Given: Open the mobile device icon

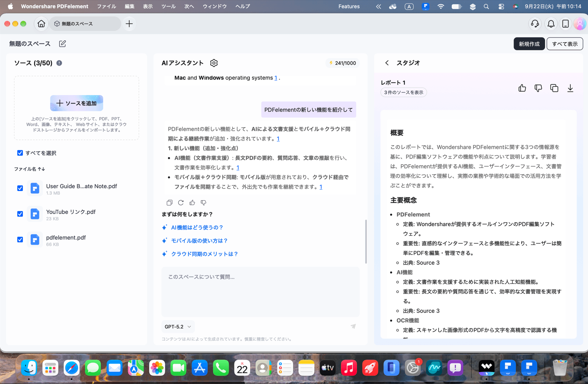Looking at the screenshot, I should click(x=566, y=24).
